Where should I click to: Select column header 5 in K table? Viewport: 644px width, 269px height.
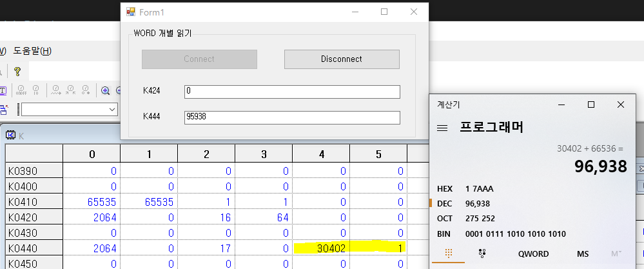pos(378,154)
